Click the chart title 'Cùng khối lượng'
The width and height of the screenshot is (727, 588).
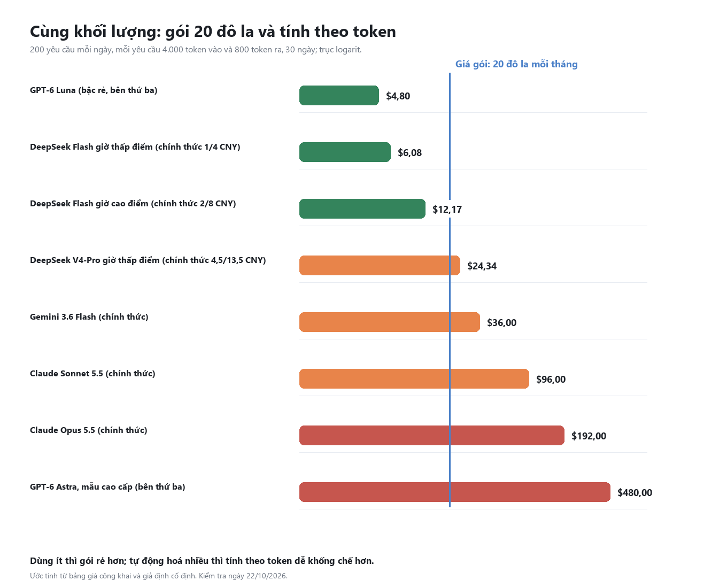tap(95, 32)
